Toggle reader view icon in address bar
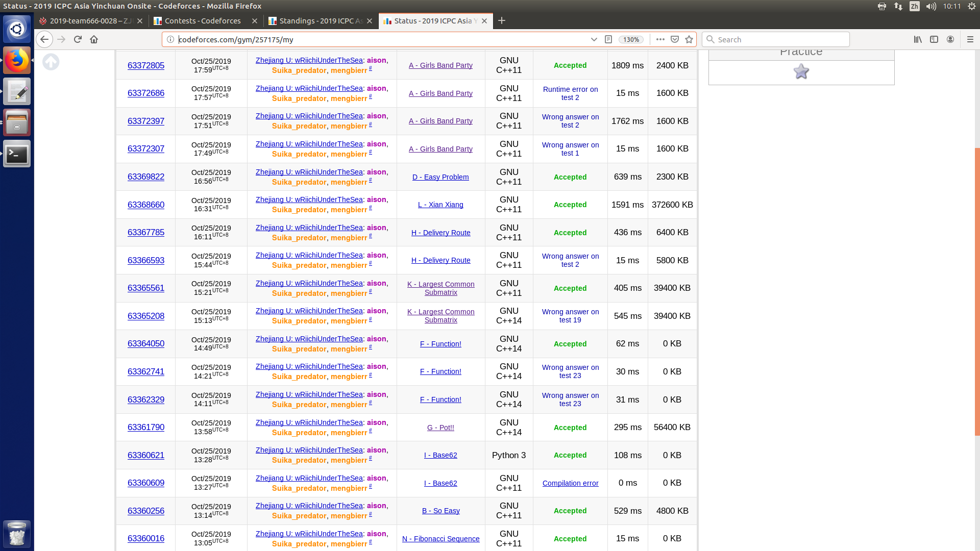 608,39
